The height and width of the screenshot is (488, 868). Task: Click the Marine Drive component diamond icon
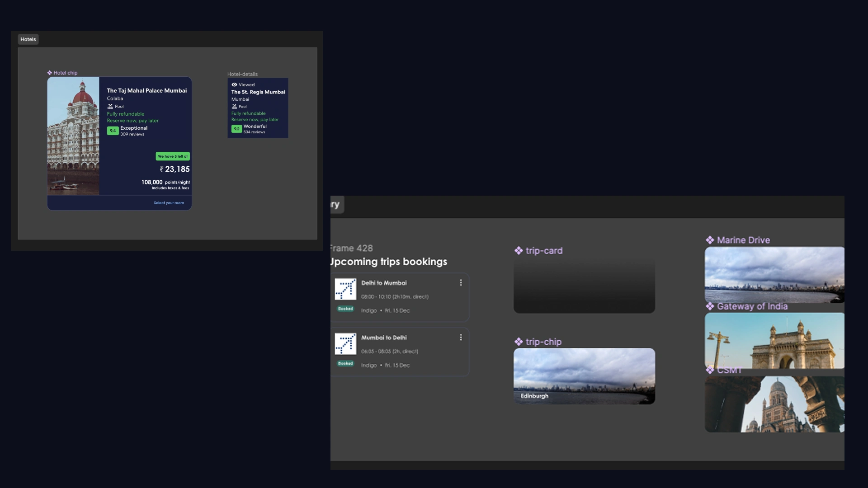(x=710, y=240)
